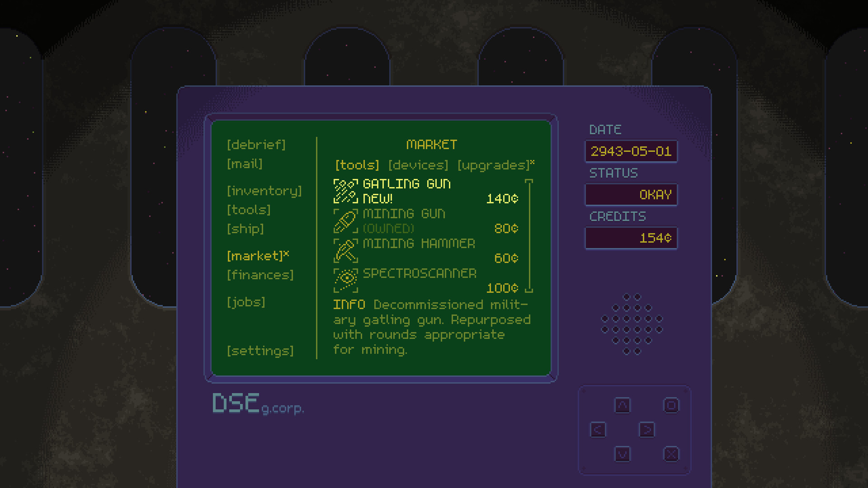Select the Gatling Gun item icon
Viewport: 868px width, 488px height.
[x=345, y=191]
